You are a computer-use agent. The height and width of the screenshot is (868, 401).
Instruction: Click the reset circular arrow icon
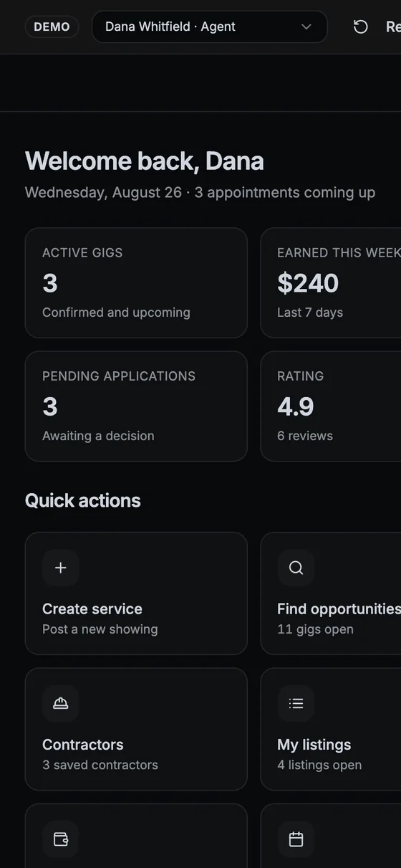pos(361,27)
